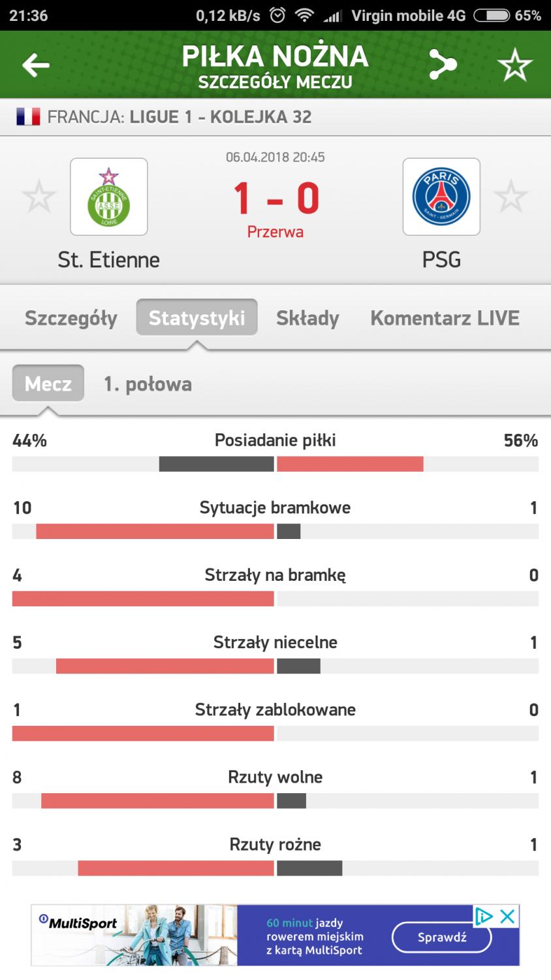
Task: Tap the back arrow in header
Action: [x=35, y=65]
